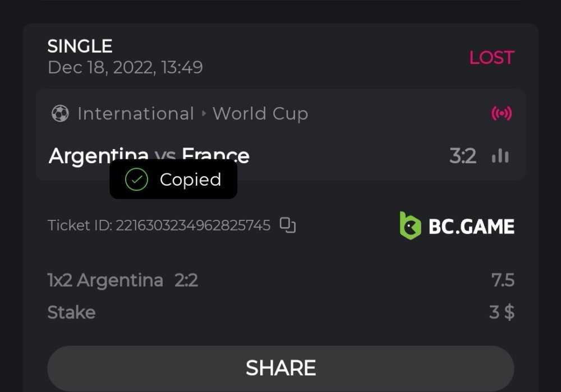Open the World Cup tournament link
Viewport: 561px width, 392px height.
(260, 114)
